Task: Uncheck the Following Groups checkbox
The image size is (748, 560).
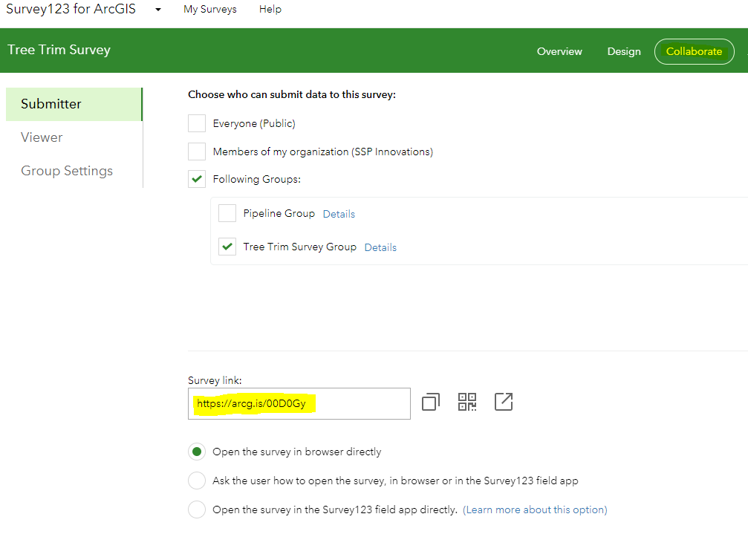Action: coord(197,179)
